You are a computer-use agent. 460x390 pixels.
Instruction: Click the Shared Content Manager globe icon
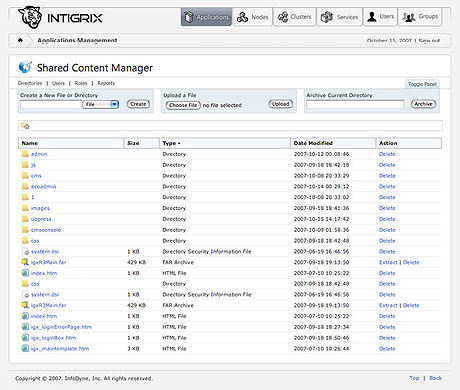[25, 67]
